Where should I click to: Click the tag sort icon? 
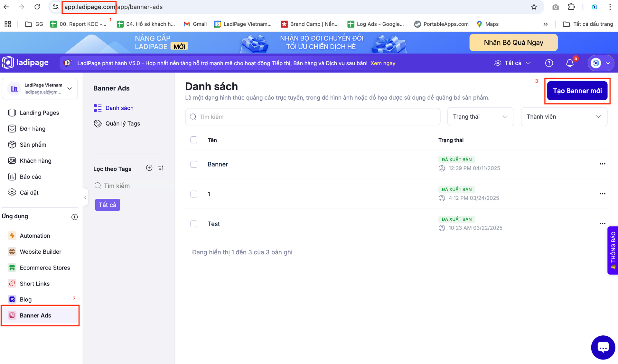point(161,168)
